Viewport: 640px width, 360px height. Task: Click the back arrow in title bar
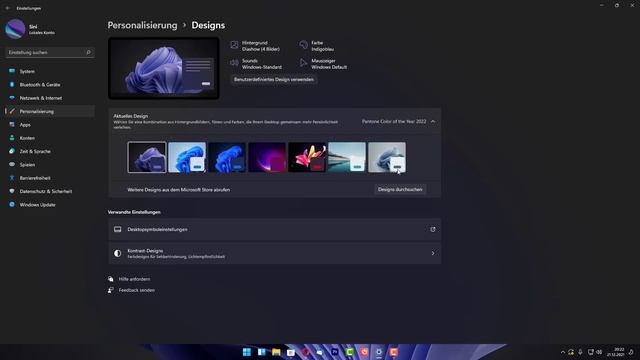(x=7, y=8)
